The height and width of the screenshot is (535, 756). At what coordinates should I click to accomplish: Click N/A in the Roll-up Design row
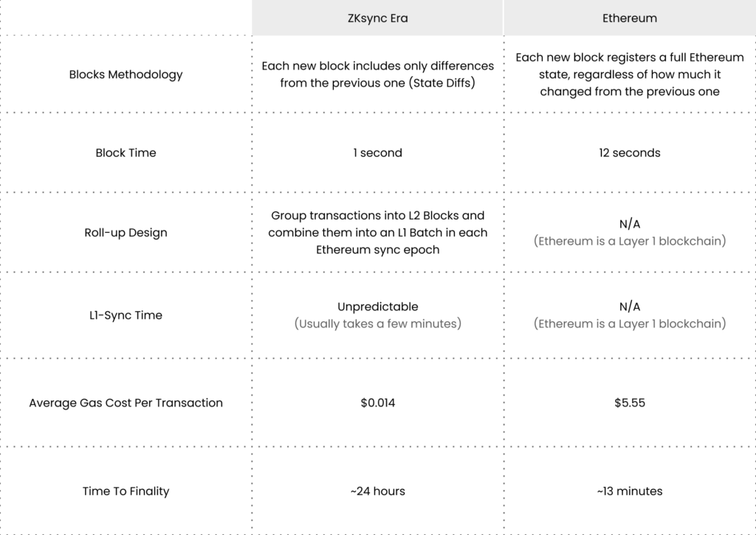pyautogui.click(x=630, y=225)
